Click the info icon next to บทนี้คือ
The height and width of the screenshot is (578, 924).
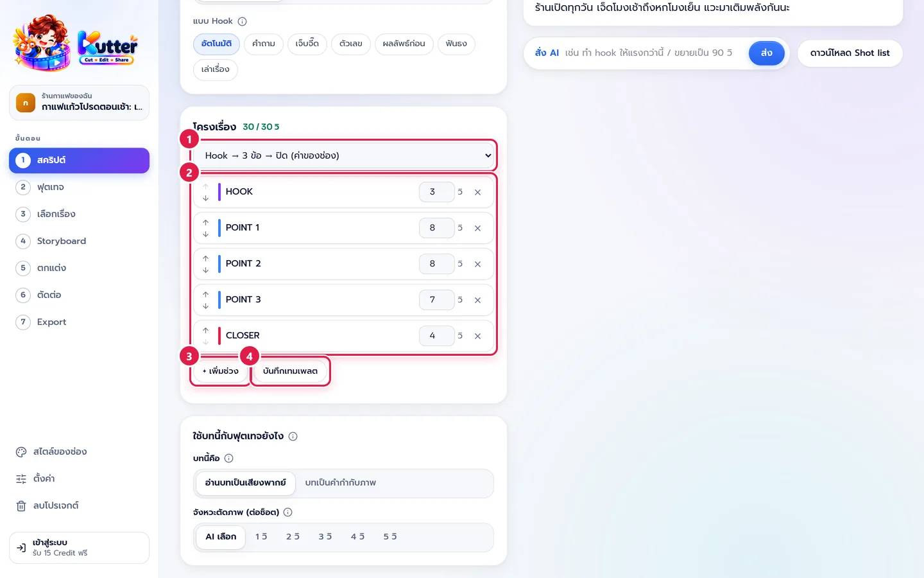228,458
